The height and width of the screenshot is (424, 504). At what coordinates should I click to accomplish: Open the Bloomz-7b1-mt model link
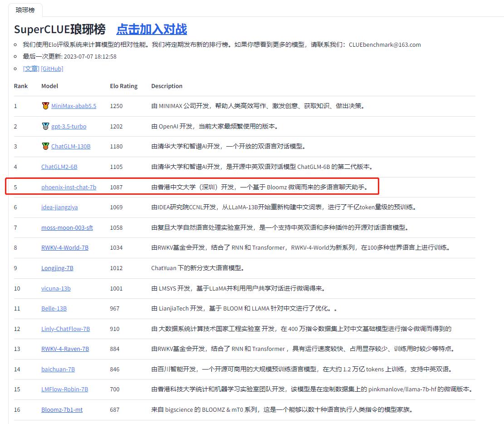click(62, 409)
